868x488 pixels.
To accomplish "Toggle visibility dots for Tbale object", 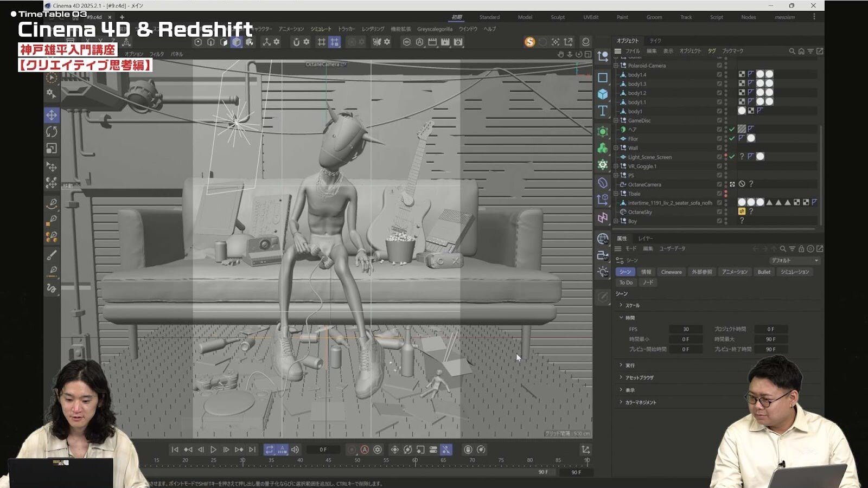I will coord(726,194).
